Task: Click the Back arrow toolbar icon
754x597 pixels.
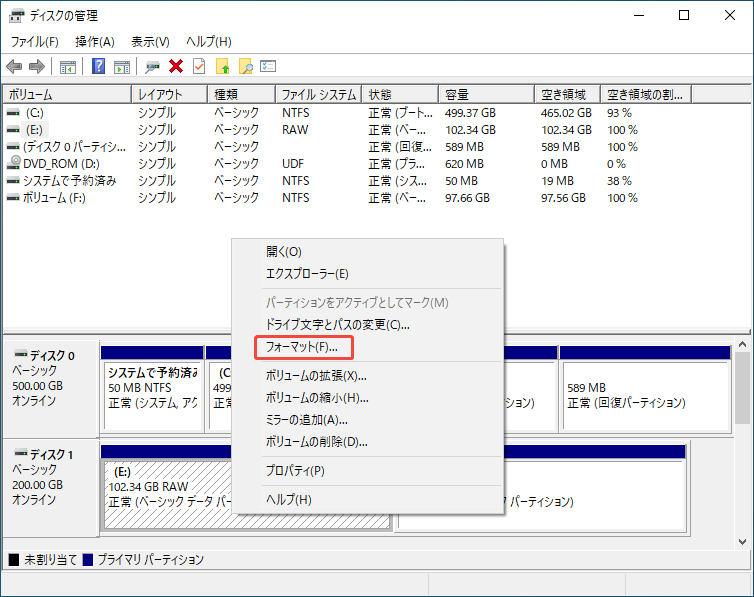Action: [x=14, y=66]
